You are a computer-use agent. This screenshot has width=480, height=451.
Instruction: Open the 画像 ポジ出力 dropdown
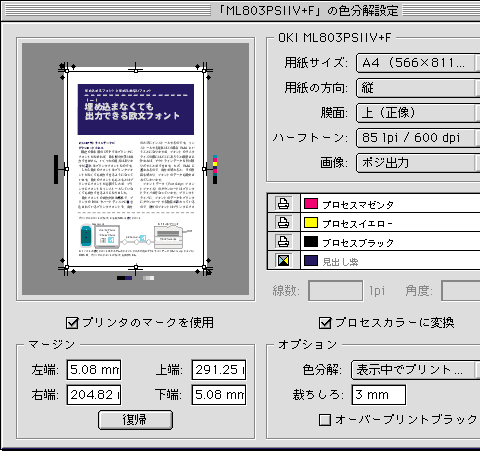click(418, 163)
